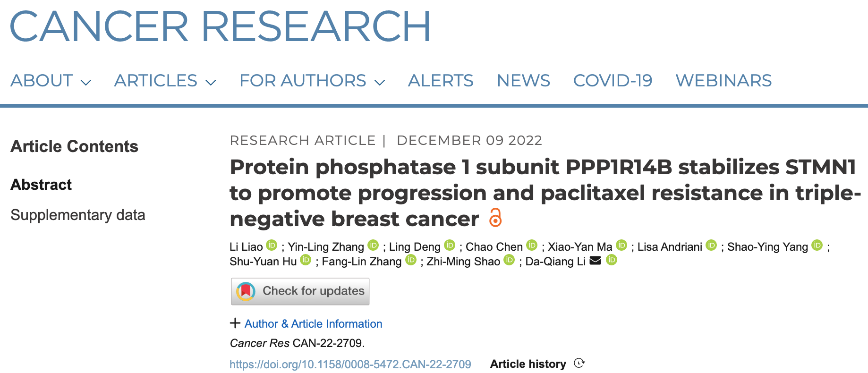Open the COVID-19 menu item
This screenshot has height=373, width=868.
[x=613, y=81]
